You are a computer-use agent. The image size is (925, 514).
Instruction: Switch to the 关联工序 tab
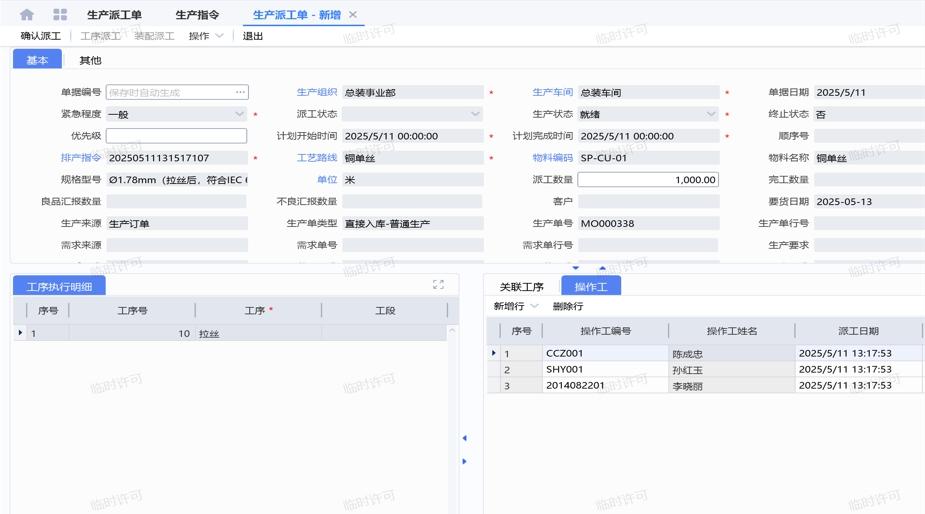click(521, 287)
